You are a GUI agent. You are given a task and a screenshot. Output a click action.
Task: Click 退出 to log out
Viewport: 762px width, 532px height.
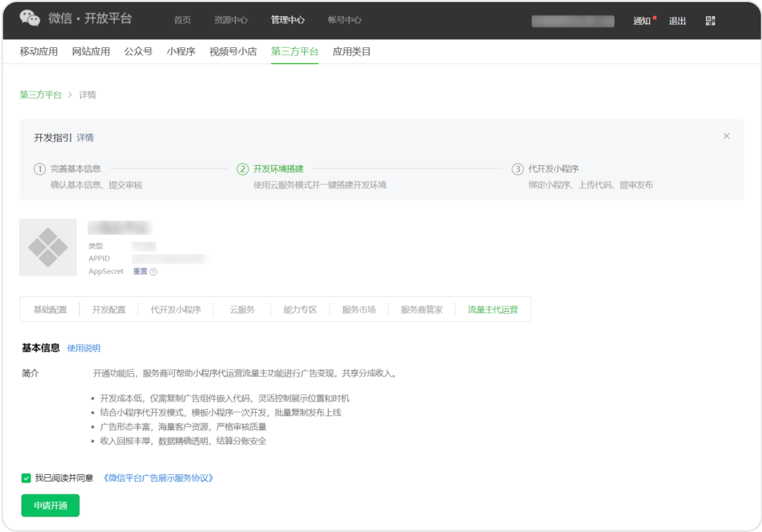pos(677,21)
